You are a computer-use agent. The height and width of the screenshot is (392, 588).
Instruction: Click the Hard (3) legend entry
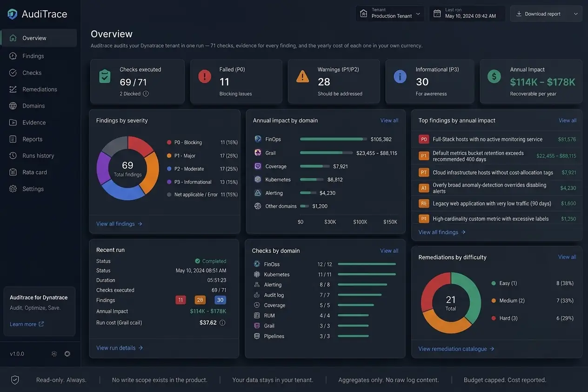tap(504, 318)
